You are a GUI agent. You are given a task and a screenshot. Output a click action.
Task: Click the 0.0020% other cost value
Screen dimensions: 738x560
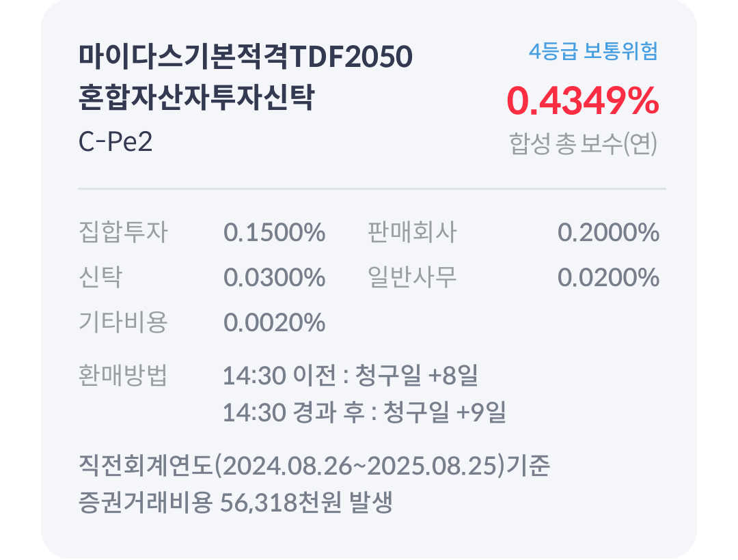coord(275,322)
